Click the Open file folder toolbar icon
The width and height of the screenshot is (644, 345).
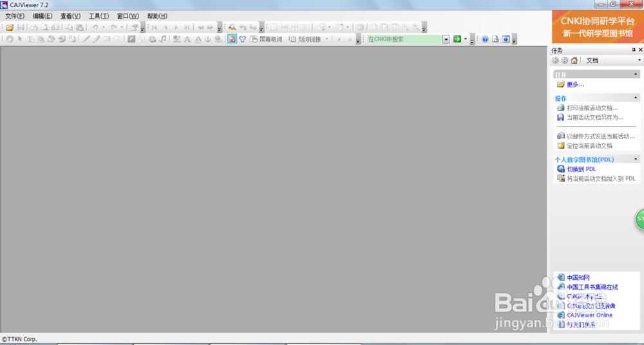click(10, 28)
